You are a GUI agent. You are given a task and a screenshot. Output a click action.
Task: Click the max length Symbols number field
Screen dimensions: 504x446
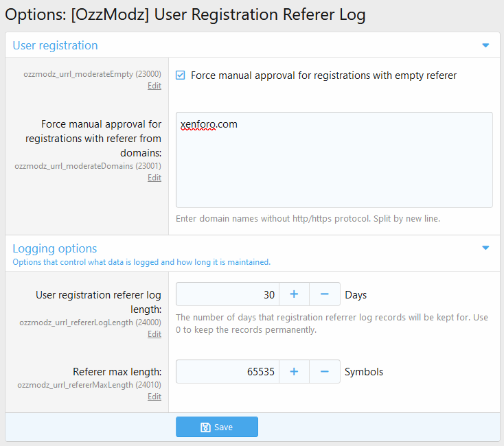(x=227, y=372)
